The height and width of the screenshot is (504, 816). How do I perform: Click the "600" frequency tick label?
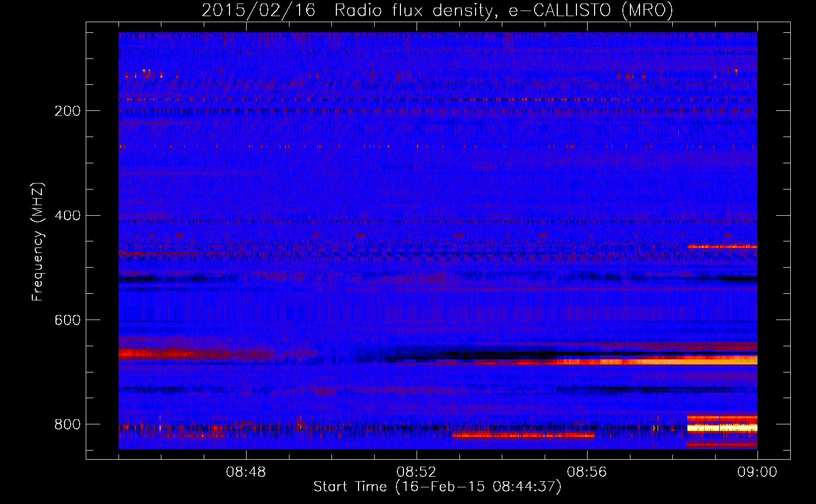(x=67, y=321)
